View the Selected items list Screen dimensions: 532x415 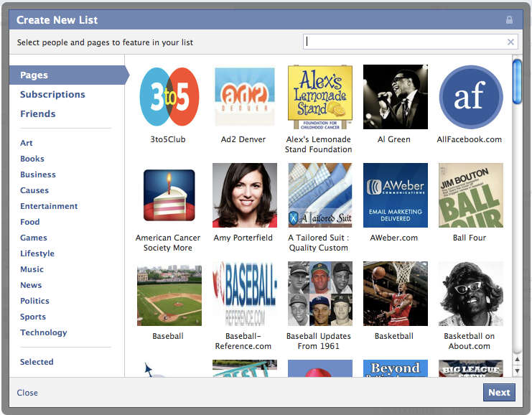[37, 362]
